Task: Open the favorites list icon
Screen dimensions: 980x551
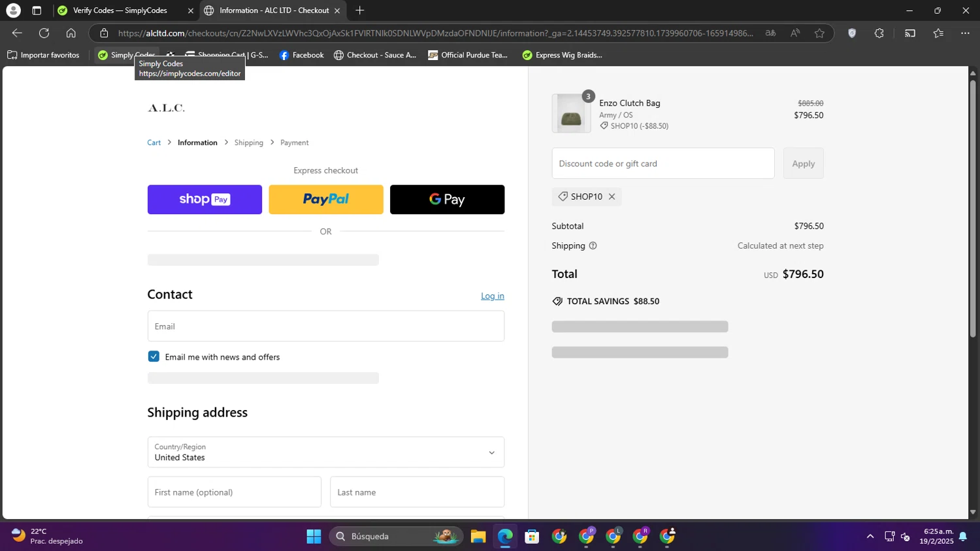Action: coord(938,33)
